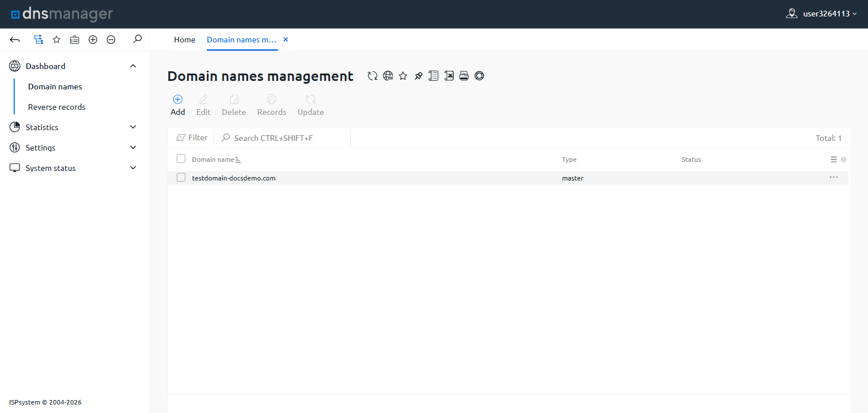Click the System status monitor icon
Image resolution: width=868 pixels, height=413 pixels.
pyautogui.click(x=15, y=168)
